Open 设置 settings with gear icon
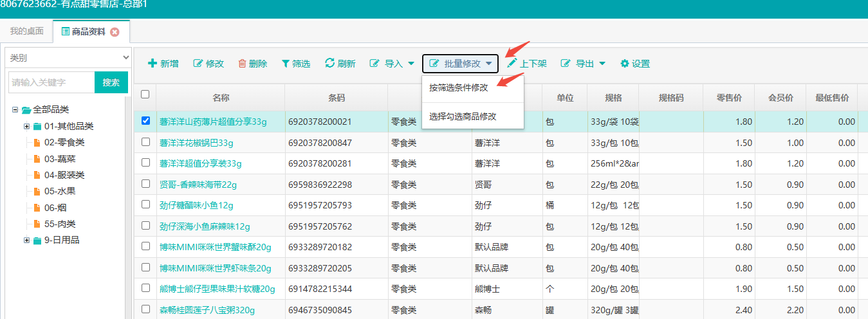This screenshot has width=868, height=319. point(635,64)
